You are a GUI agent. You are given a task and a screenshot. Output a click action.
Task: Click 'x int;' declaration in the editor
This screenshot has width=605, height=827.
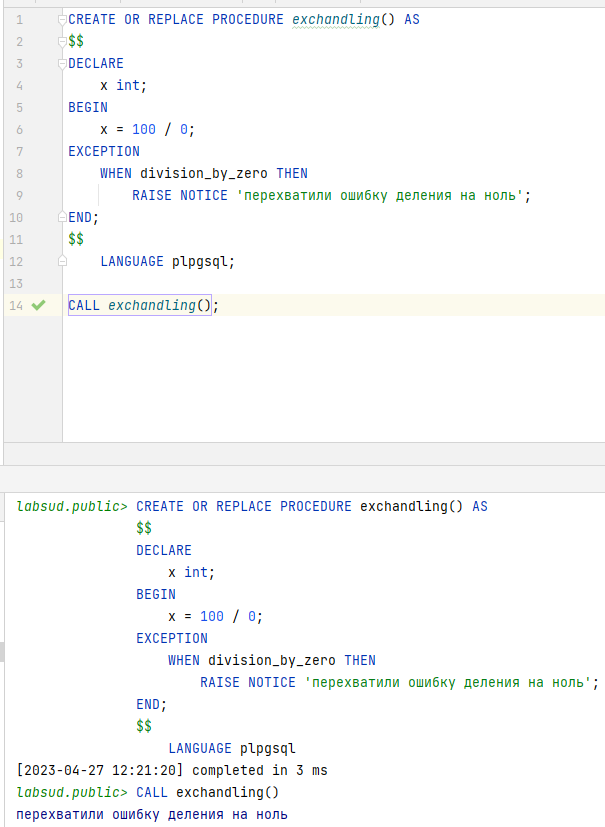pyautogui.click(x=123, y=85)
